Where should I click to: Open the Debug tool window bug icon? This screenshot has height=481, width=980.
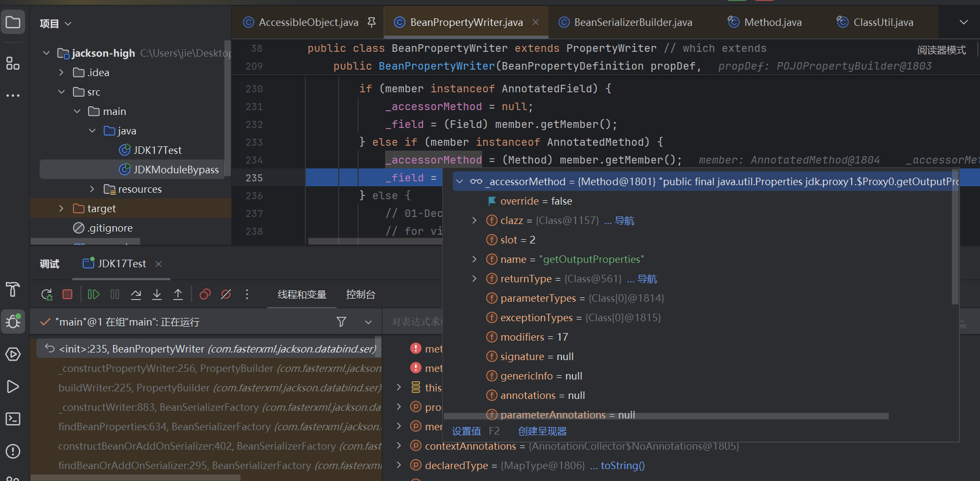[x=13, y=322]
